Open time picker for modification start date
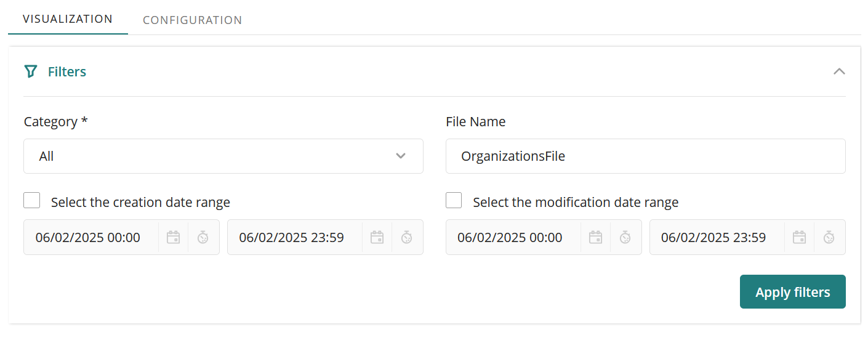Image resolution: width=868 pixels, height=340 pixels. pyautogui.click(x=625, y=237)
